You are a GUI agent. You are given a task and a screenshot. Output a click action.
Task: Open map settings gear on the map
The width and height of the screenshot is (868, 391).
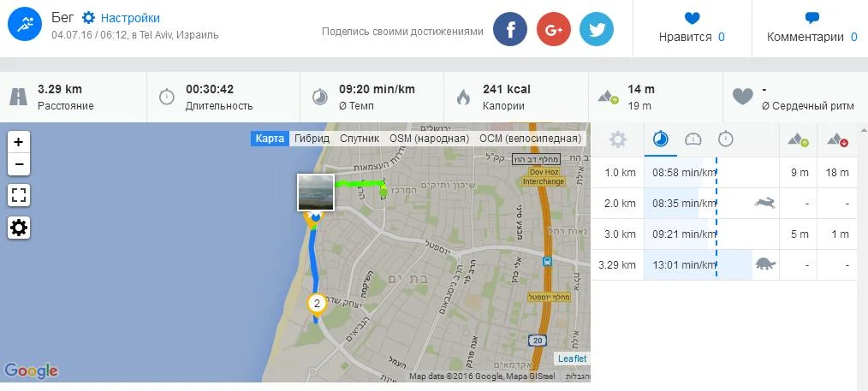click(x=19, y=228)
